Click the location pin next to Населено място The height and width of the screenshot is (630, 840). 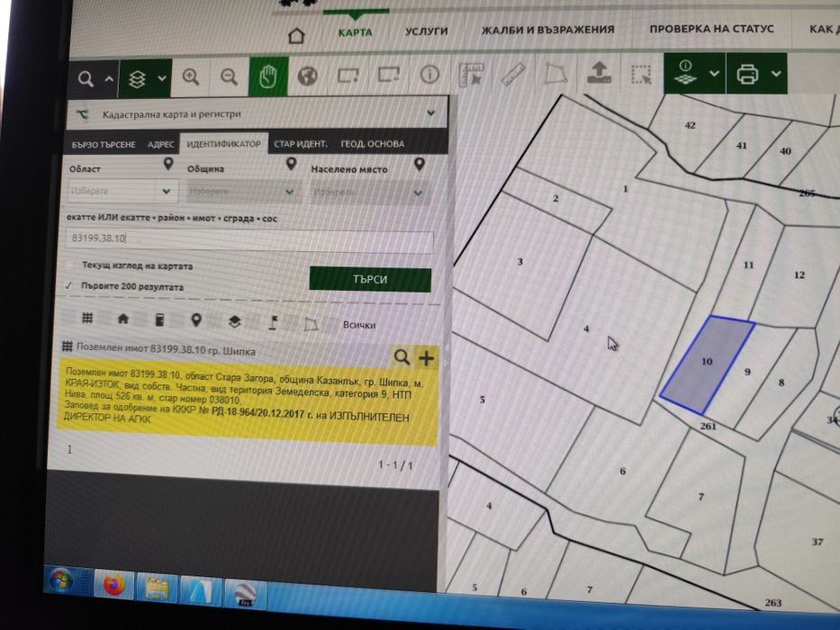pyautogui.click(x=420, y=164)
